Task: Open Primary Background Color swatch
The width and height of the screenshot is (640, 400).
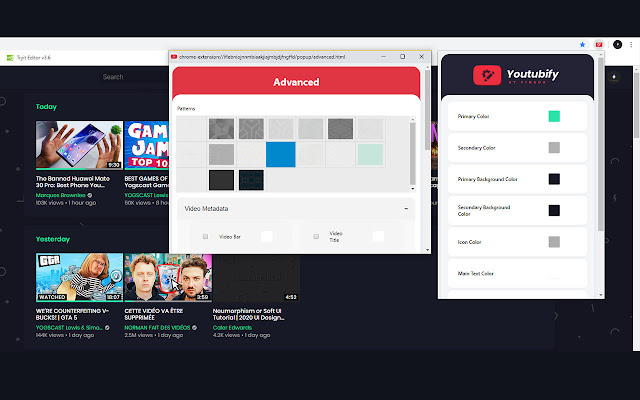Action: (554, 179)
